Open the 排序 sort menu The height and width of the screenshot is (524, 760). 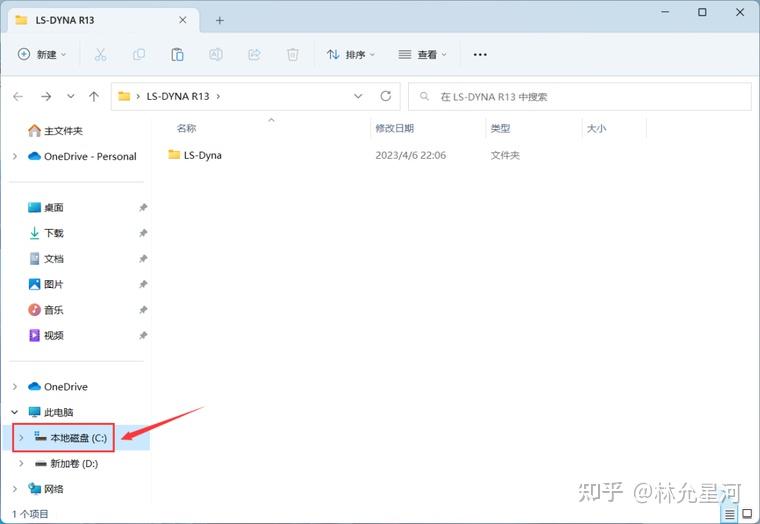point(351,54)
